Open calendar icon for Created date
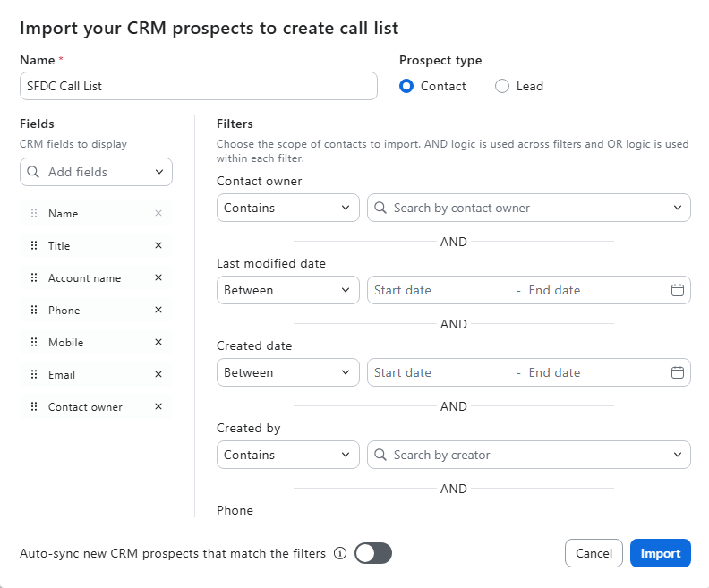 pos(678,372)
